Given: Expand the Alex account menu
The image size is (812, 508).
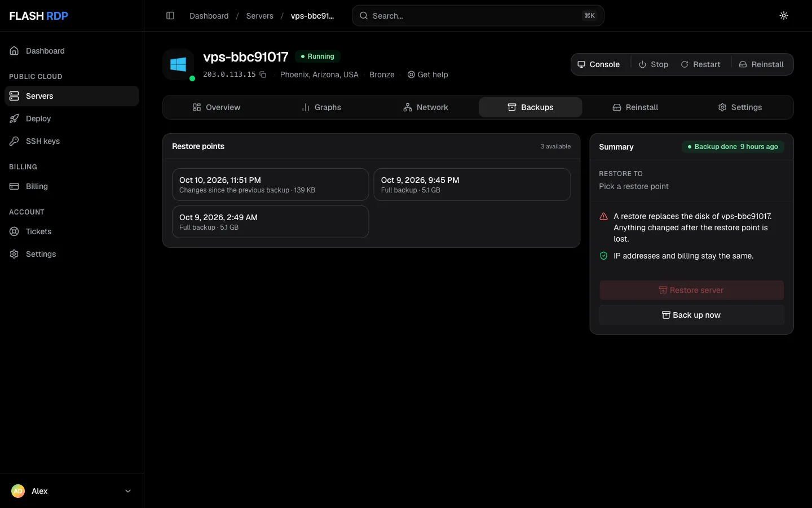Looking at the screenshot, I should tap(72, 491).
